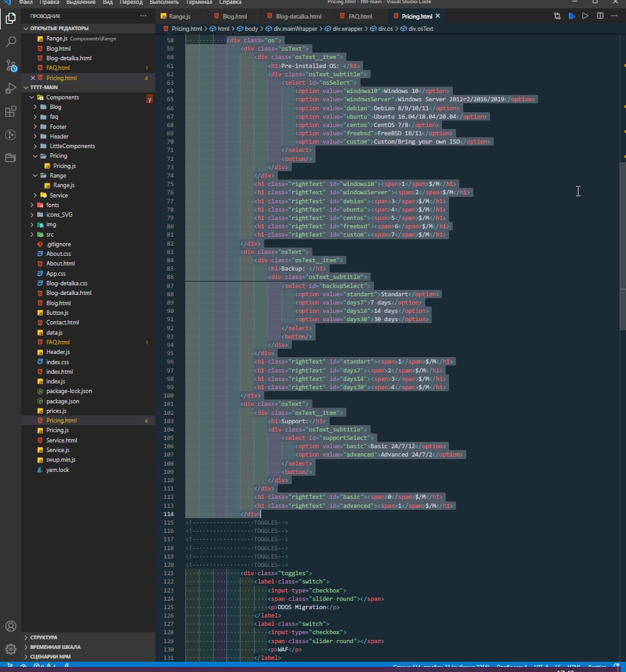Open the Правка menu
The height and width of the screenshot is (672, 626).
click(49, 2)
